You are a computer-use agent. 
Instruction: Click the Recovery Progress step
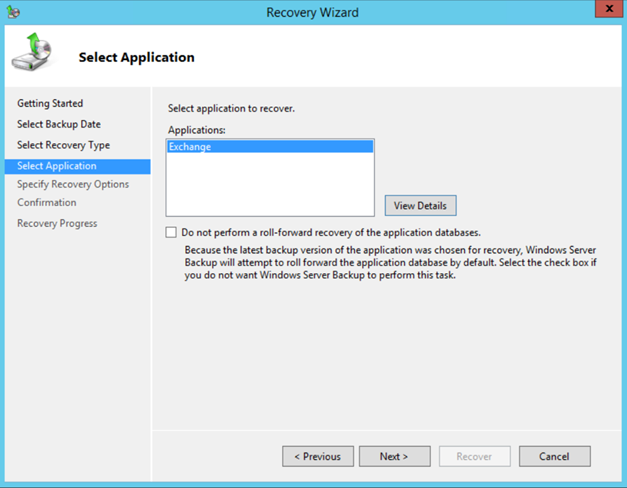pyautogui.click(x=57, y=224)
